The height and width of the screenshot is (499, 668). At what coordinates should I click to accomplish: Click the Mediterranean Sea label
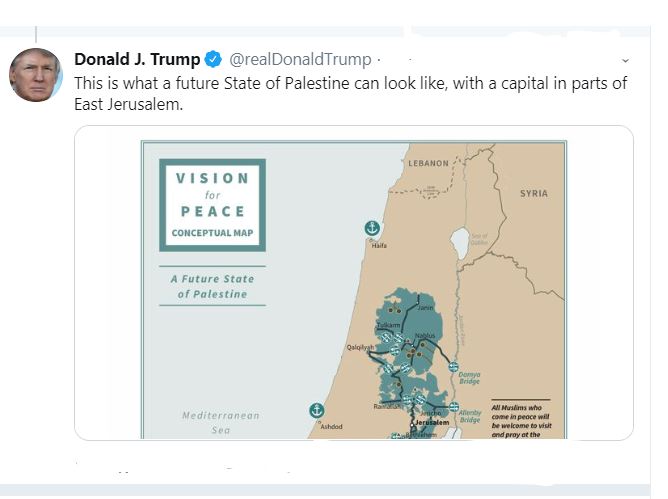point(220,422)
